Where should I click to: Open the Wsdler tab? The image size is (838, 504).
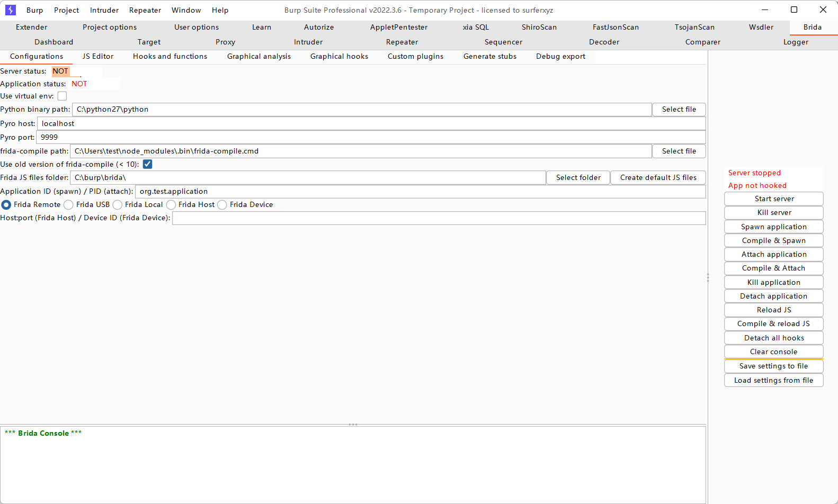click(761, 28)
